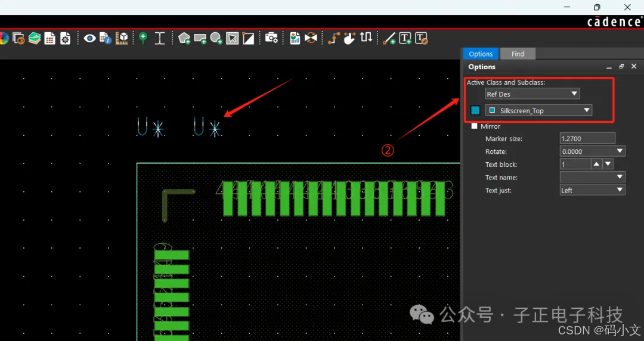Image resolution: width=644 pixels, height=341 pixels.
Task: Minimize the Options panel
Action: click(609, 67)
